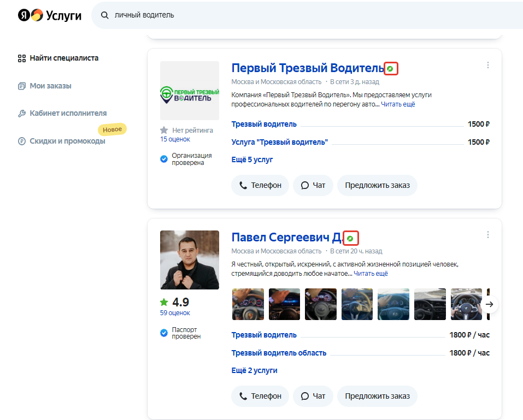The image size is (523, 420).
Task: Click 'Предложить заказ' in first card
Action: pyautogui.click(x=377, y=185)
